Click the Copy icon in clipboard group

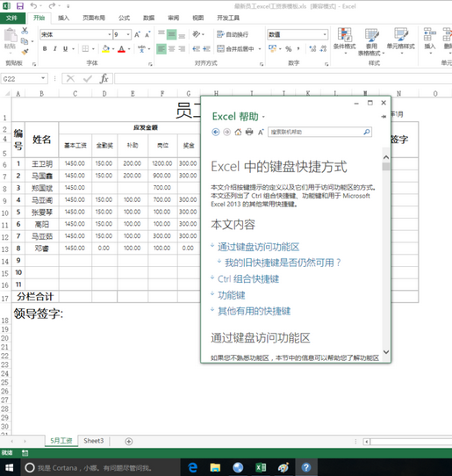coord(25,41)
